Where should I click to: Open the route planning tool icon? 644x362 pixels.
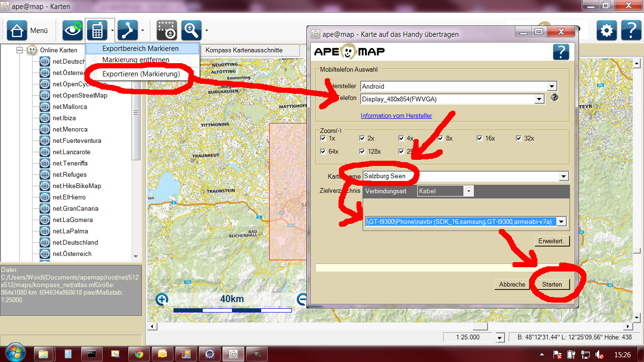tap(127, 31)
